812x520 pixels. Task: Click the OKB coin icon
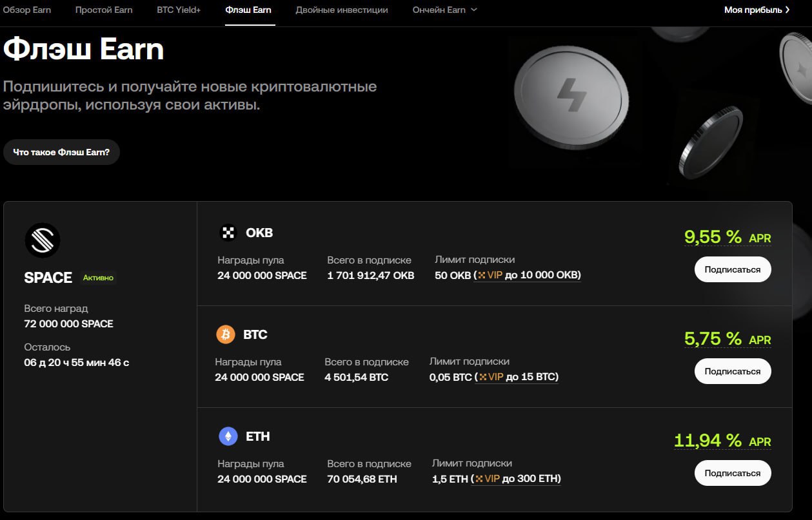click(228, 233)
